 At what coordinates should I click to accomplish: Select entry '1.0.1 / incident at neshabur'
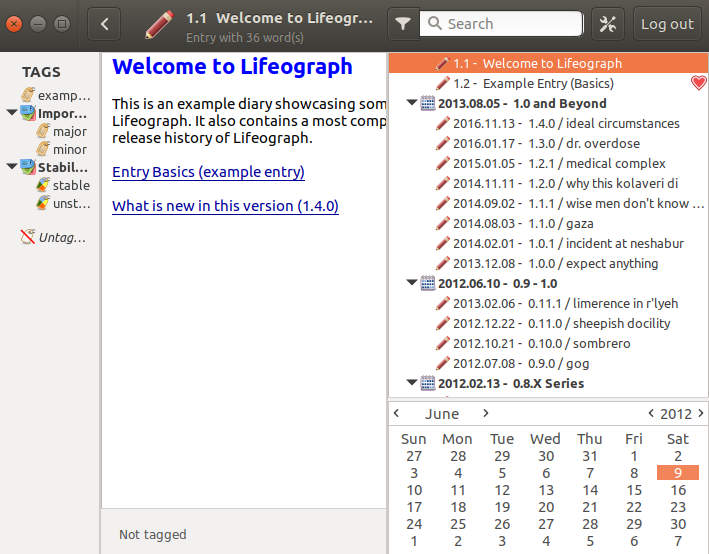[548, 243]
